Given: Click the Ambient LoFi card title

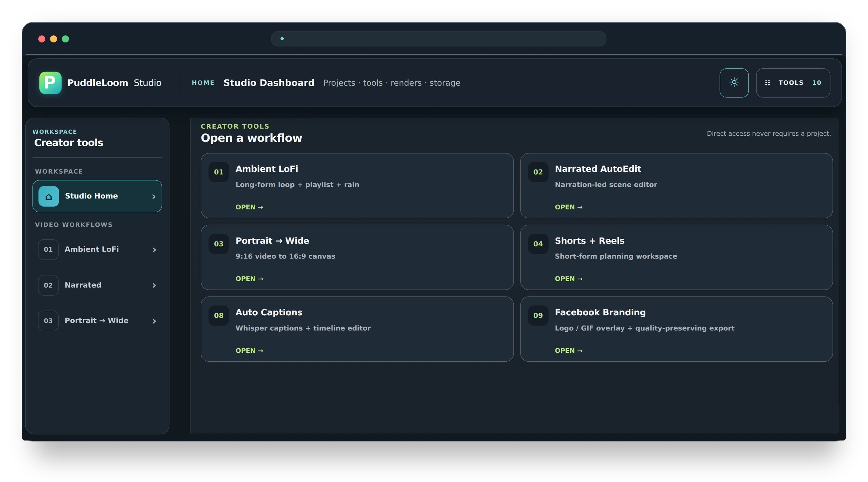Looking at the screenshot, I should click(266, 169).
